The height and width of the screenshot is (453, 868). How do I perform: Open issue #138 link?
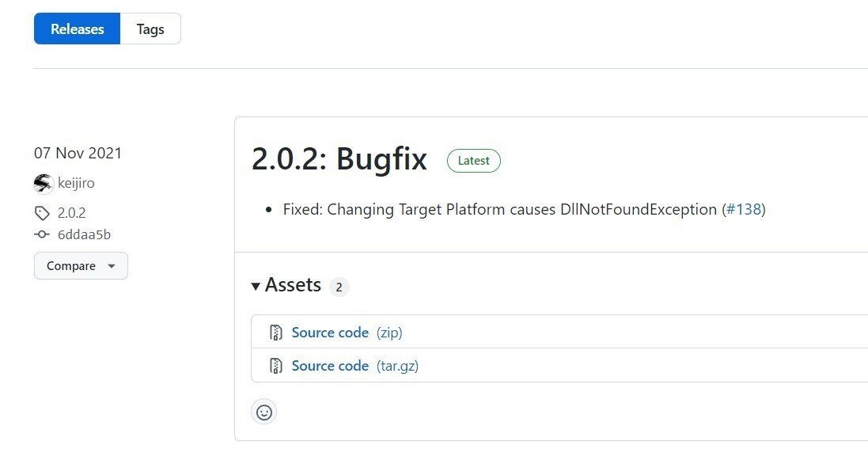tap(745, 209)
